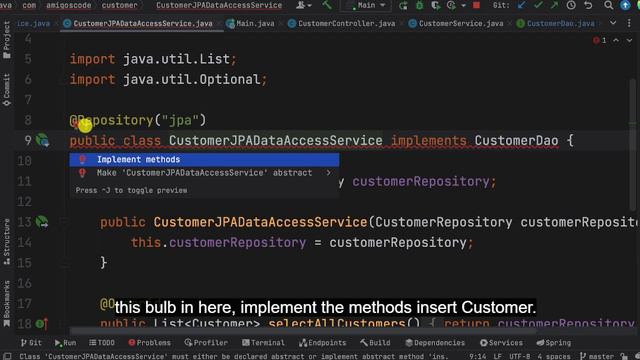The image size is (640, 360).
Task: Click implements-method gutter icon on line 18
Action: coord(42,324)
